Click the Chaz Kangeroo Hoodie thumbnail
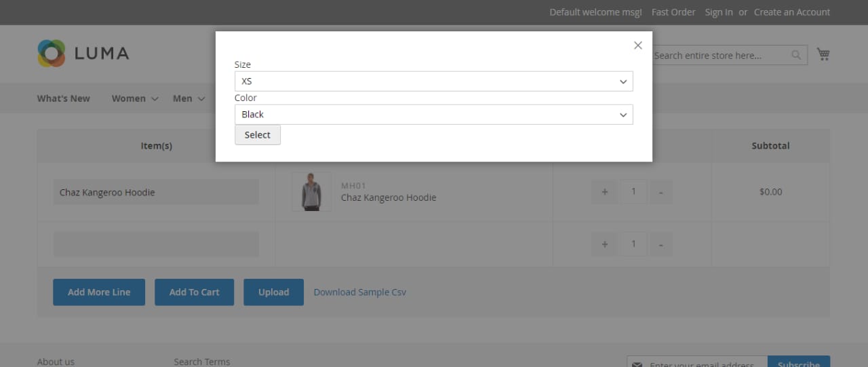 pyautogui.click(x=311, y=192)
